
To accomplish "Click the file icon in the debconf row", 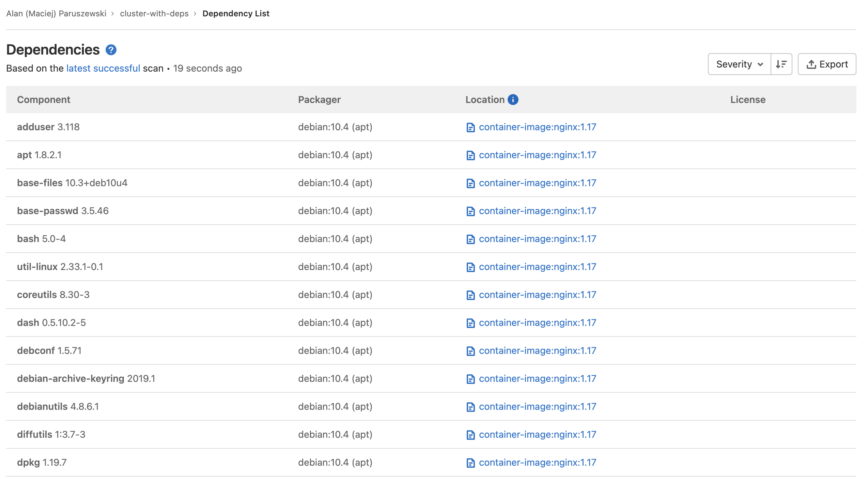I will coord(470,350).
